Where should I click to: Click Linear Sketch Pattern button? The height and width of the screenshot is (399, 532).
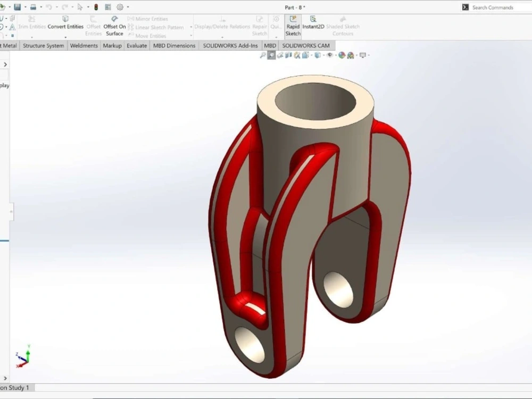pyautogui.click(x=156, y=28)
